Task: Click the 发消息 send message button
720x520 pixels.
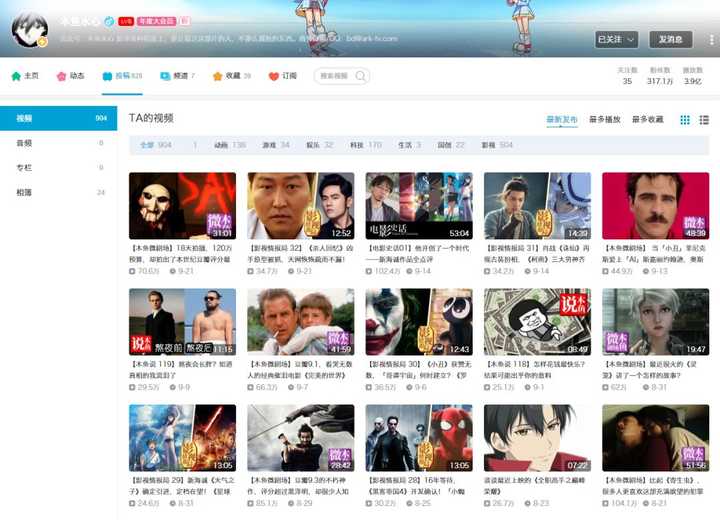Action: pyautogui.click(x=670, y=40)
